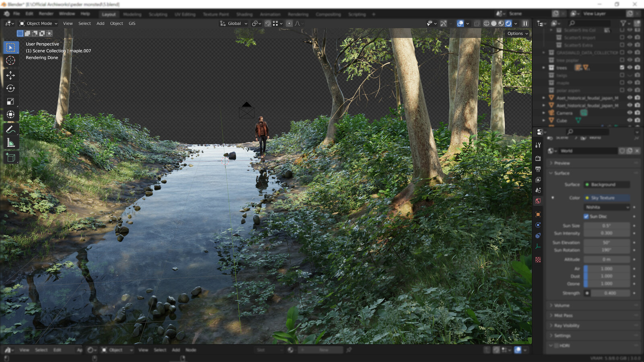Toggle viewport overlays display
This screenshot has height=362, width=644.
click(x=460, y=23)
